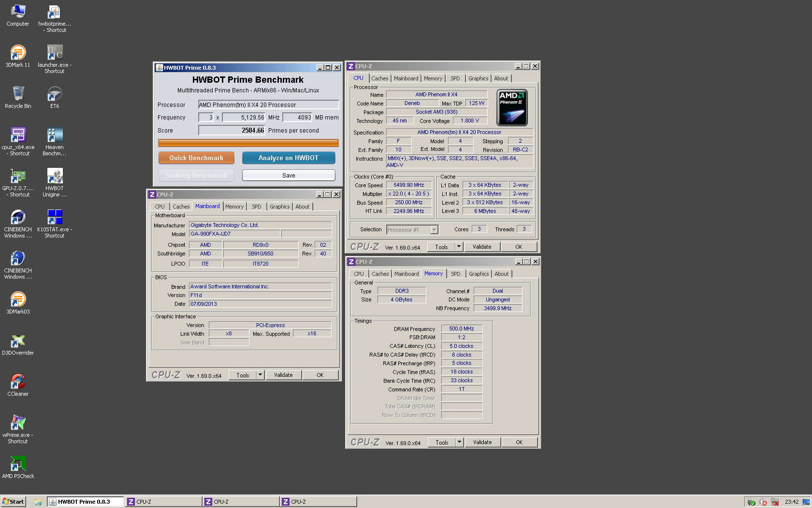
Task: Launch Heaven Benchmark desktop icon
Action: click(54, 142)
